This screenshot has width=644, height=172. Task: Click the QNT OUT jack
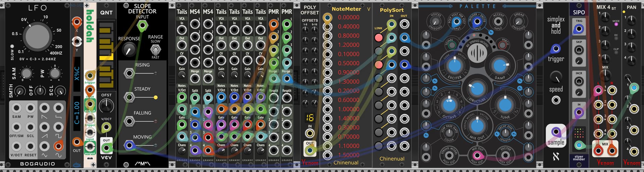[x=106, y=148]
